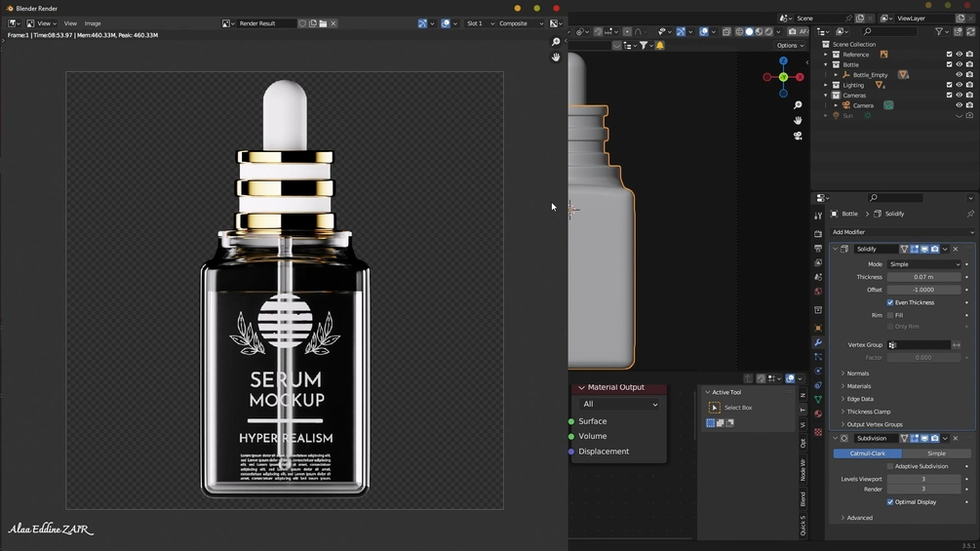Hide the Lighting collection in viewport

(960, 85)
